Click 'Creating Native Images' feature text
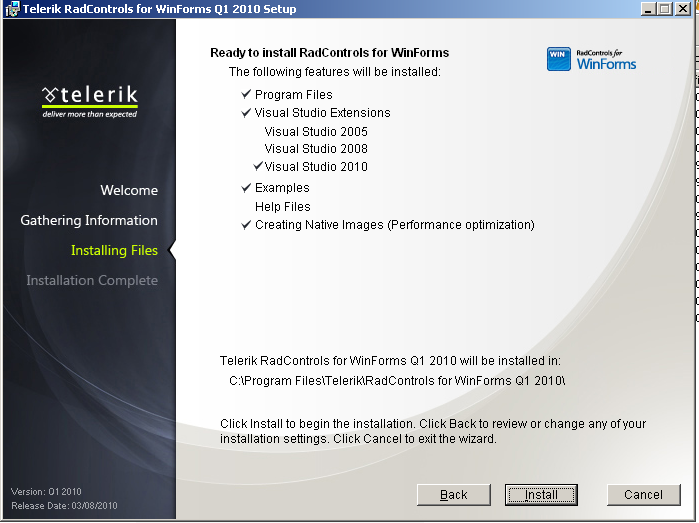 395,225
